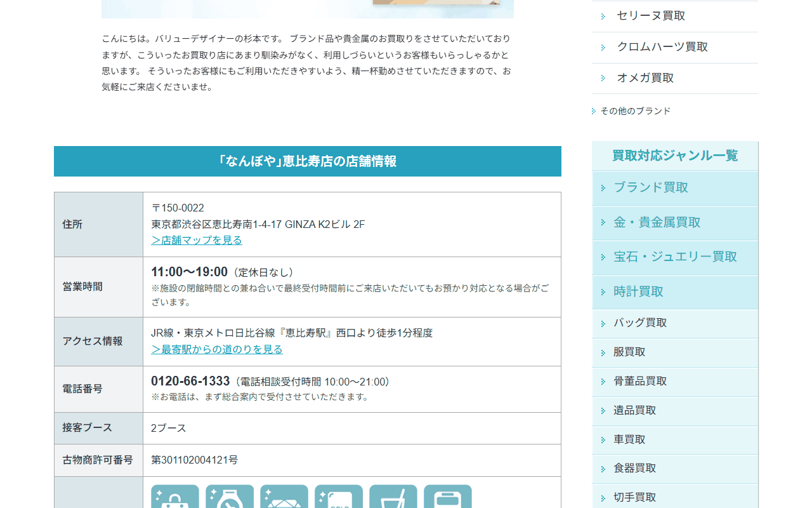
Task: Open the 最寄駅からの道のりを見る link
Action: 217,349
